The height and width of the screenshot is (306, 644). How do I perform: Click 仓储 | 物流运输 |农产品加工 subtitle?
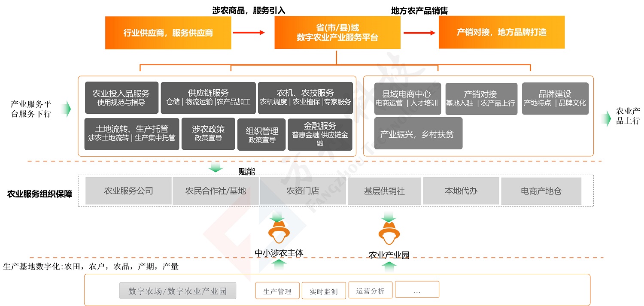208,102
